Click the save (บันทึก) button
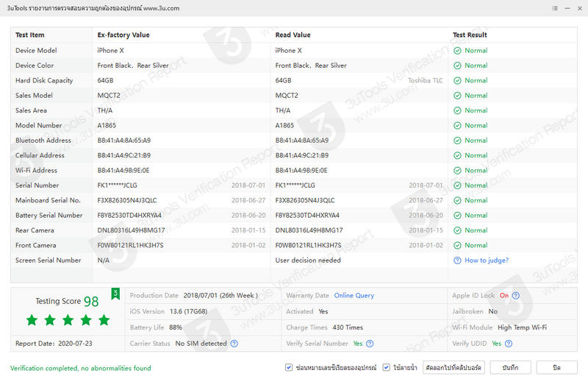 point(510,367)
